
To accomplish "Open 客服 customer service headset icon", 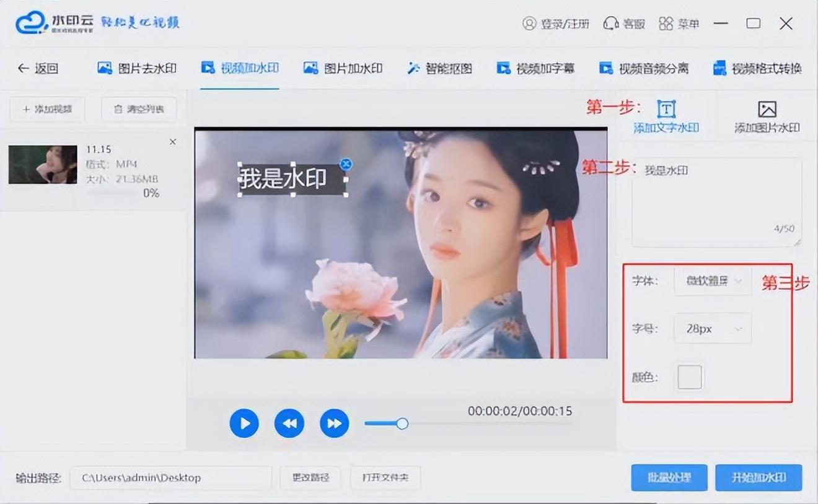I will coord(611,24).
